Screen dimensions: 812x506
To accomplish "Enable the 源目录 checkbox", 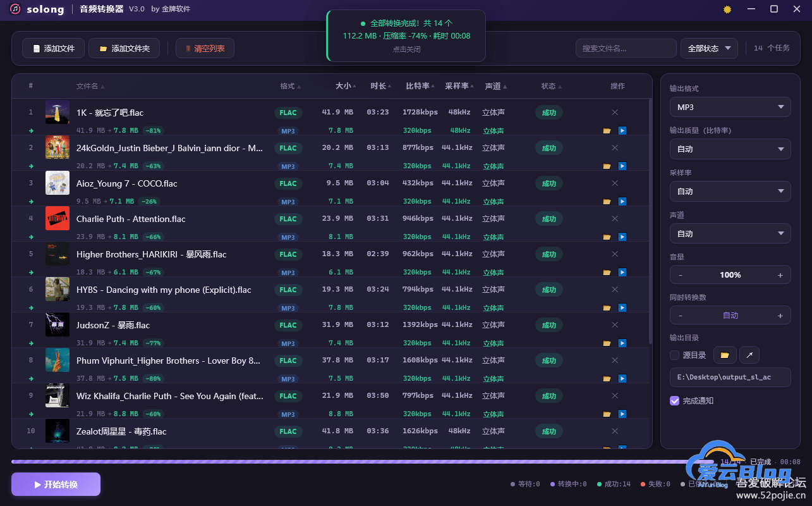I will (x=674, y=355).
